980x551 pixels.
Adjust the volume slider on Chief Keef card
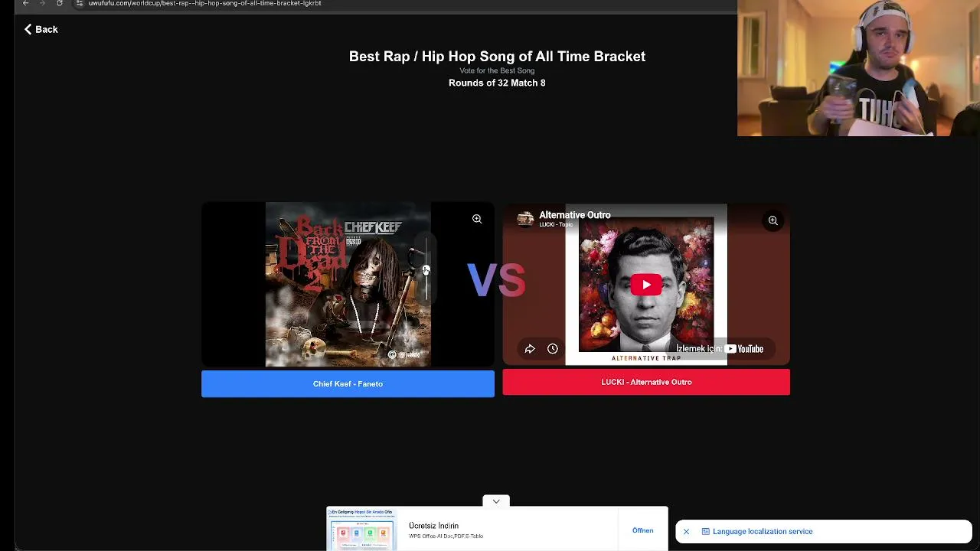pyautogui.click(x=426, y=269)
